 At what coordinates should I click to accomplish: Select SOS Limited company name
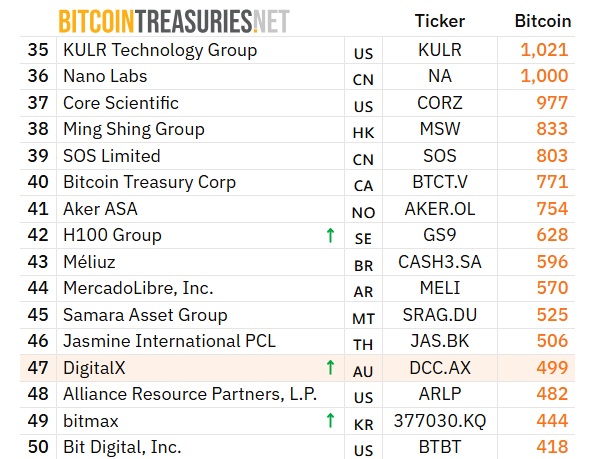tap(112, 156)
